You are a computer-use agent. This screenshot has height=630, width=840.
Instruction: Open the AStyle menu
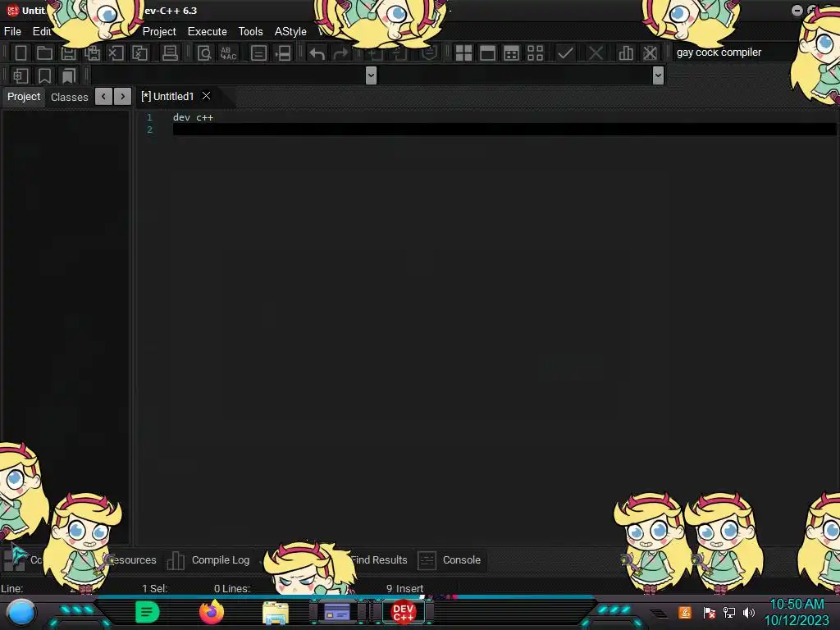click(x=290, y=32)
